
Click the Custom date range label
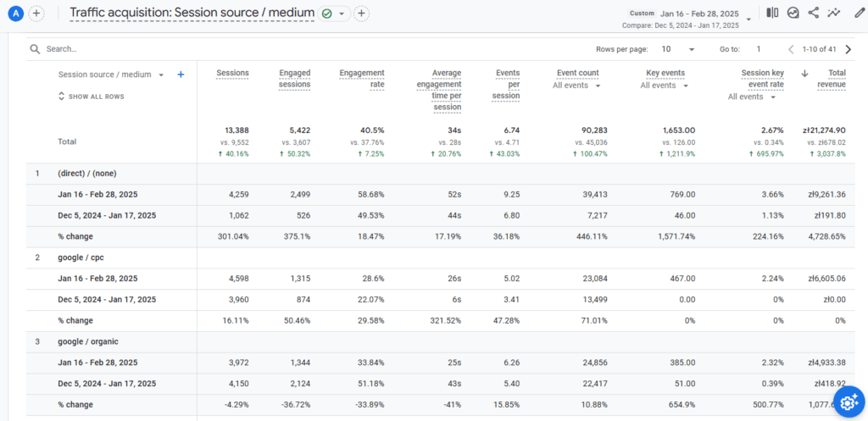tap(643, 14)
